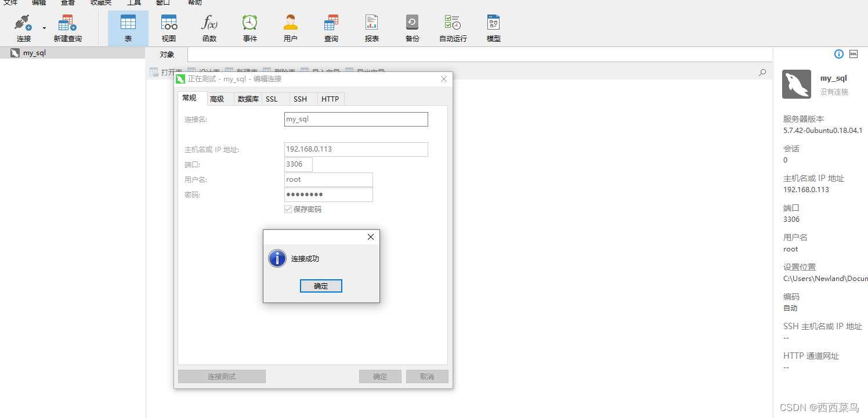The image size is (868, 418).
Task: Open the Connection dropdown arrow
Action: click(x=44, y=28)
